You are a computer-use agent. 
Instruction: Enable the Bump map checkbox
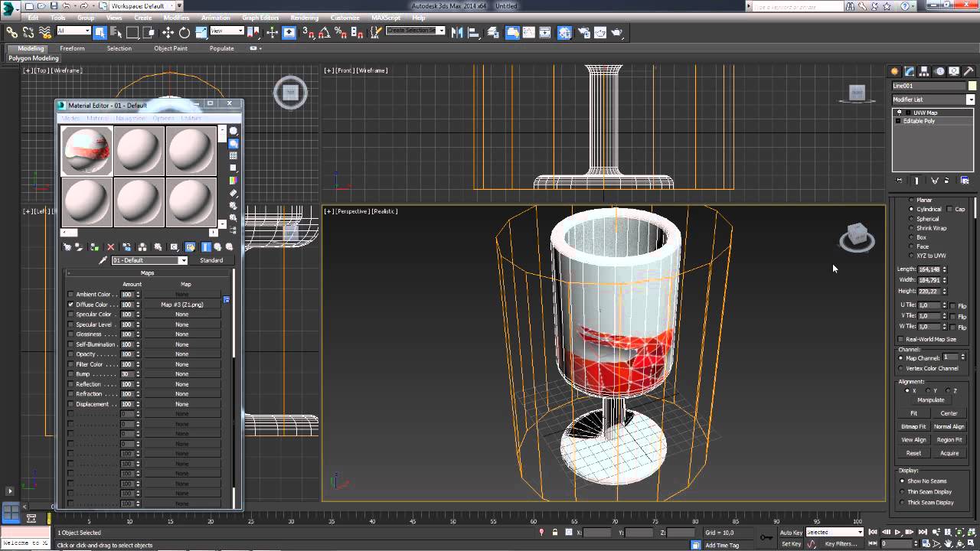pyautogui.click(x=70, y=374)
